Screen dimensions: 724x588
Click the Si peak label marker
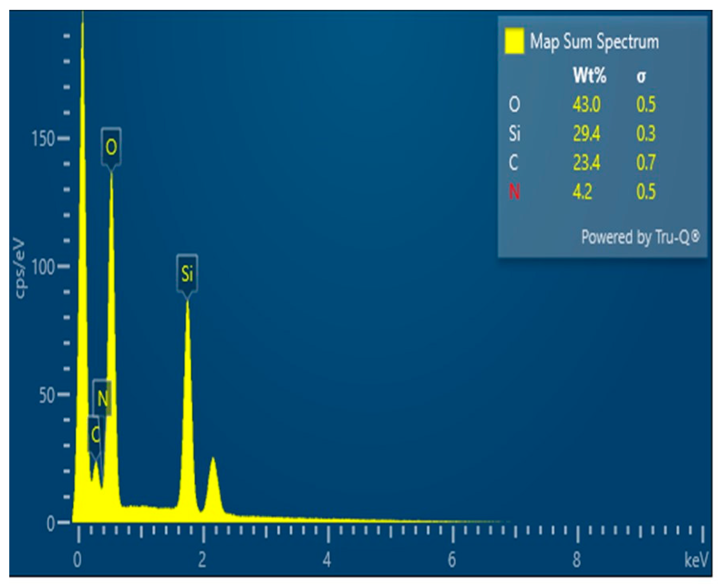(x=187, y=273)
